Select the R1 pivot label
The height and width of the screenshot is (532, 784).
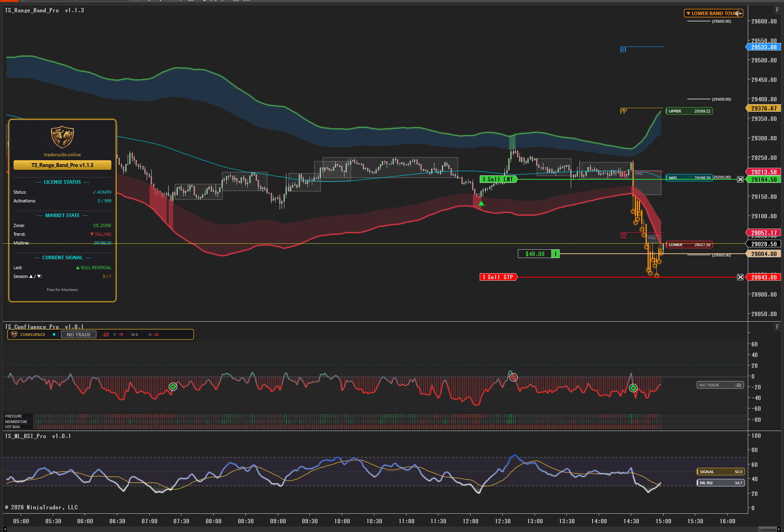tap(623, 50)
